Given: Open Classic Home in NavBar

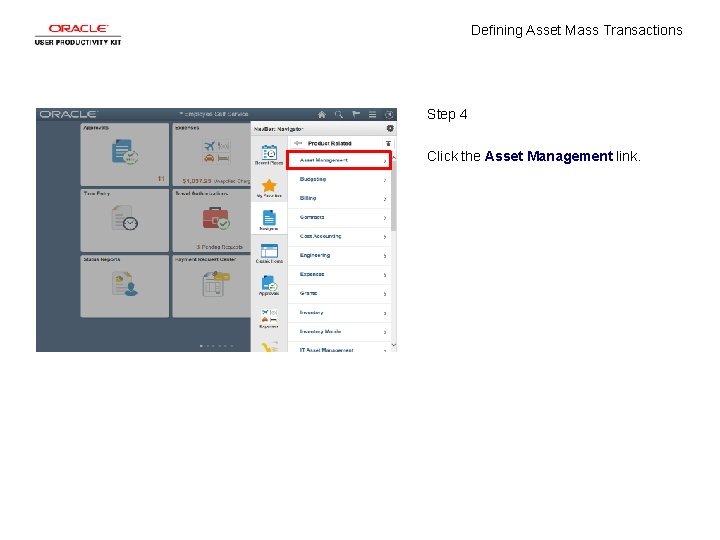Looking at the screenshot, I should click(x=269, y=253).
